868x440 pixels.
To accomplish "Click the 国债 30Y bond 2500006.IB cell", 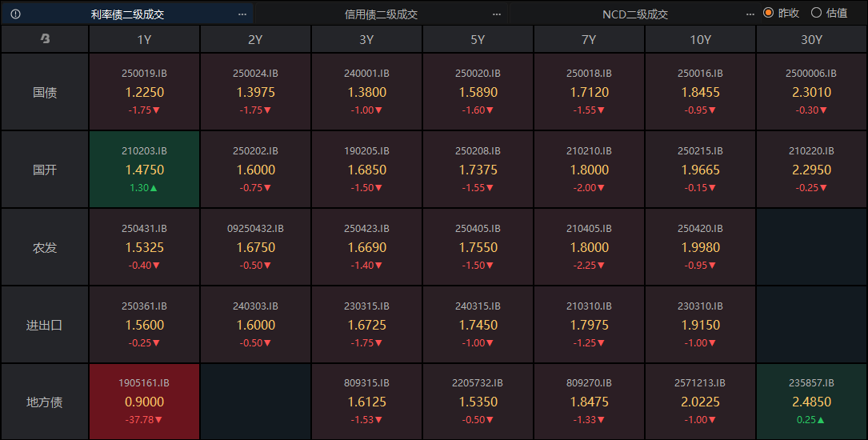I will (x=811, y=92).
